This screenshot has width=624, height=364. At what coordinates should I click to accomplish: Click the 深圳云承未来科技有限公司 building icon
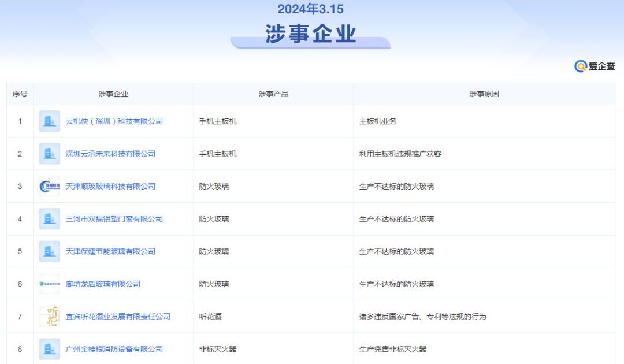pyautogui.click(x=49, y=154)
